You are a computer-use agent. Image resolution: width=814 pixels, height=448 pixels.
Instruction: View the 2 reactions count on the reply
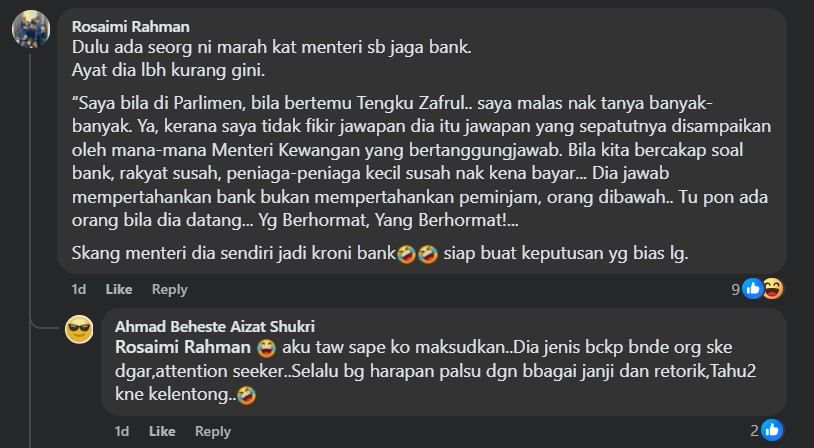(x=754, y=430)
